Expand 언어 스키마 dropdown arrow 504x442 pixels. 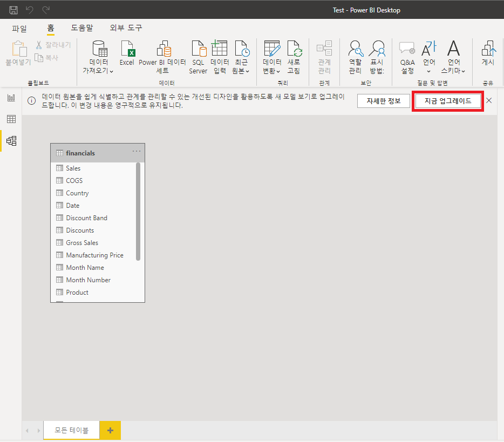[463, 71]
